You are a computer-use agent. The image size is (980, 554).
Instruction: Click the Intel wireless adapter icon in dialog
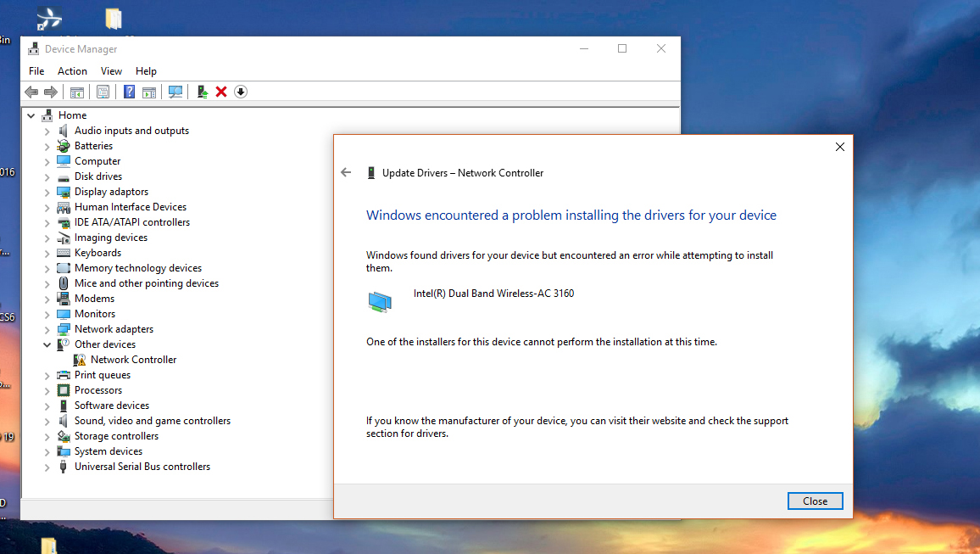(x=380, y=301)
